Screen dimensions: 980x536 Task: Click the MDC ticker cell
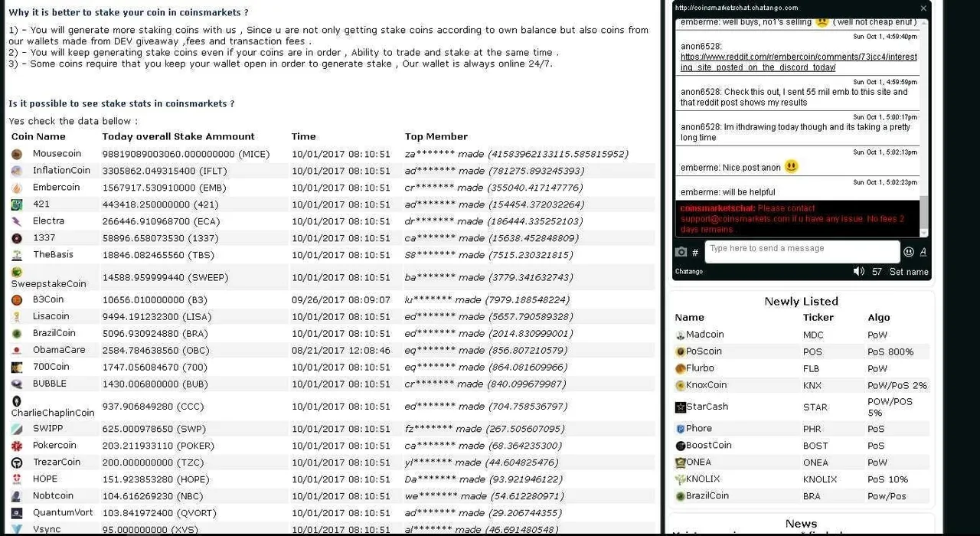[813, 335]
